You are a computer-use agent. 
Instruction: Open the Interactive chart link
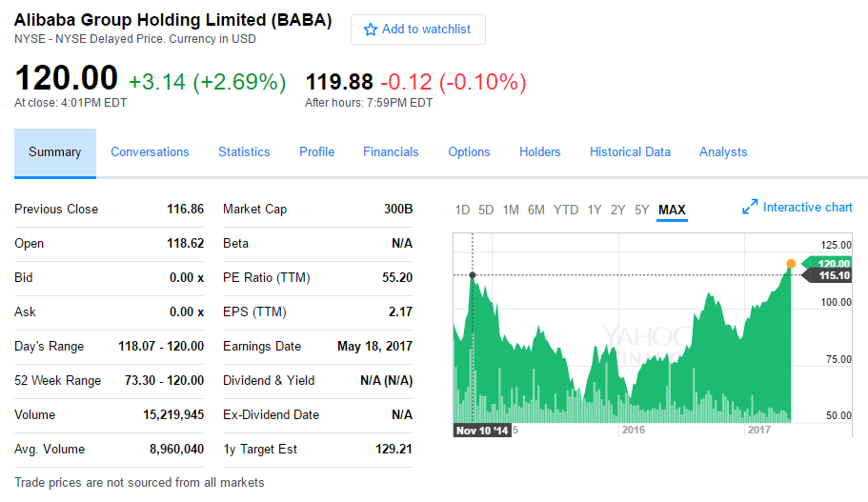coord(807,207)
